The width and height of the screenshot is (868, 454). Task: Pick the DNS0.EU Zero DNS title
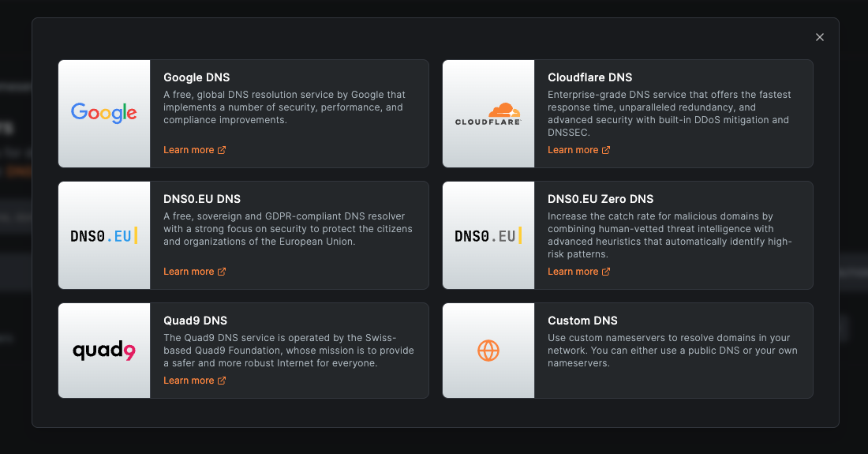click(x=600, y=199)
